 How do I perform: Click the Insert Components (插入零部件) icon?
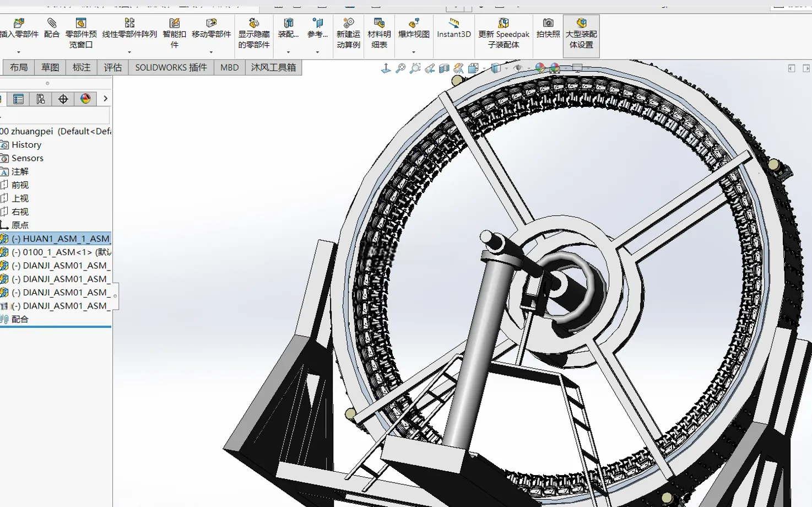(x=19, y=23)
